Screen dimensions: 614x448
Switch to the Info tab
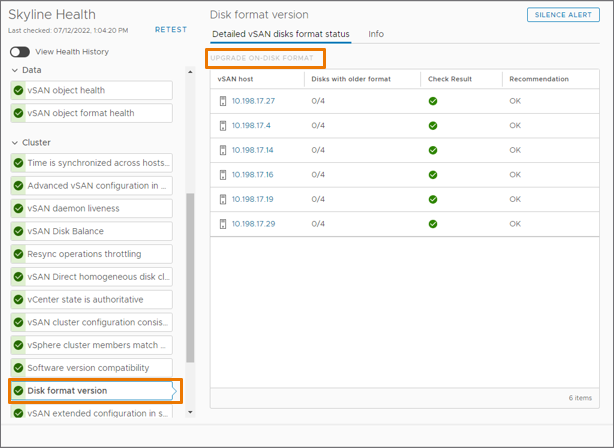point(376,34)
